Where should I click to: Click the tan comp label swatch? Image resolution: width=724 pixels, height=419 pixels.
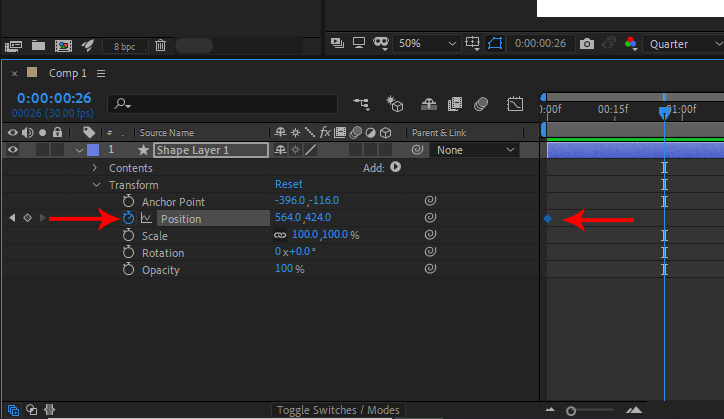(32, 72)
